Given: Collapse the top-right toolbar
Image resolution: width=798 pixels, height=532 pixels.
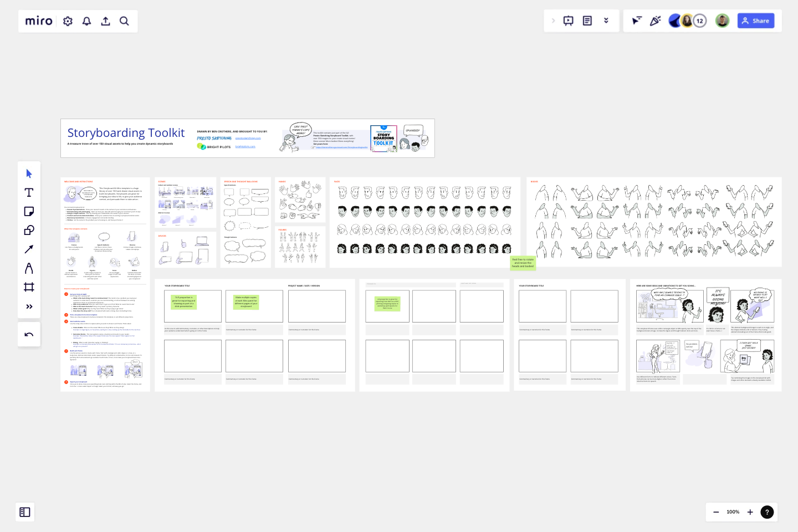Looking at the screenshot, I should 606,20.
